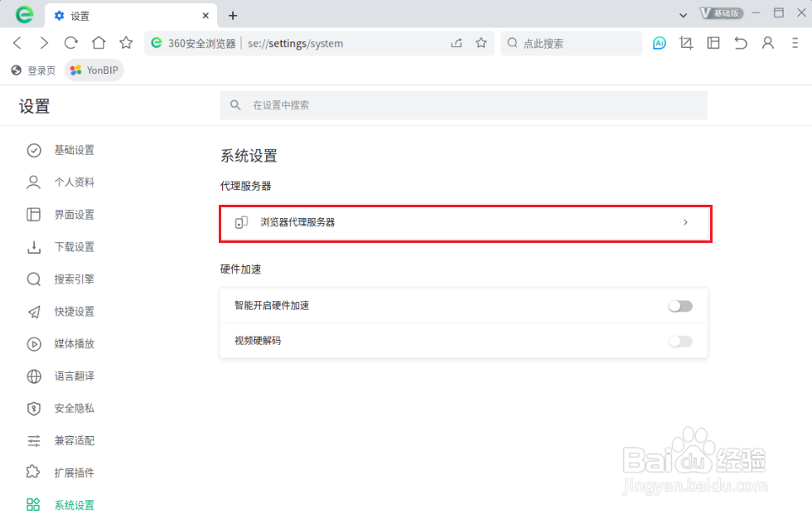Open 安全隐私 settings section
Viewport: 812px width, 514px height.
click(x=60, y=408)
